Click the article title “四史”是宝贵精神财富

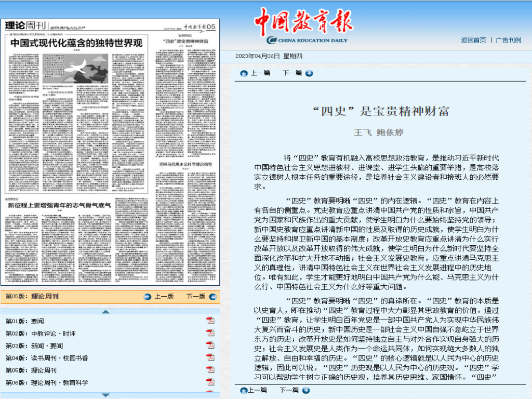coord(380,111)
